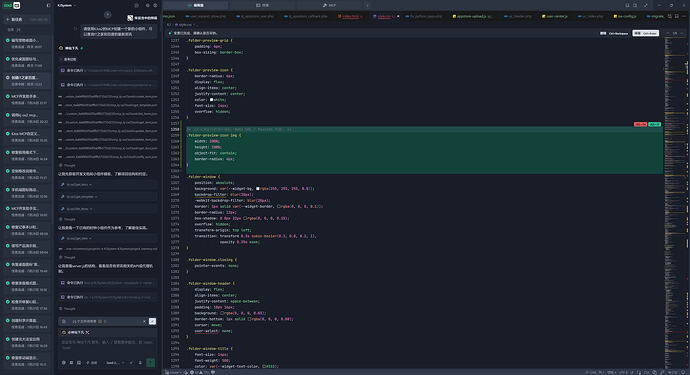Click the fullscreen expand icon in title bar
The image size is (690, 375).
pyautogui.click(x=646, y=5)
